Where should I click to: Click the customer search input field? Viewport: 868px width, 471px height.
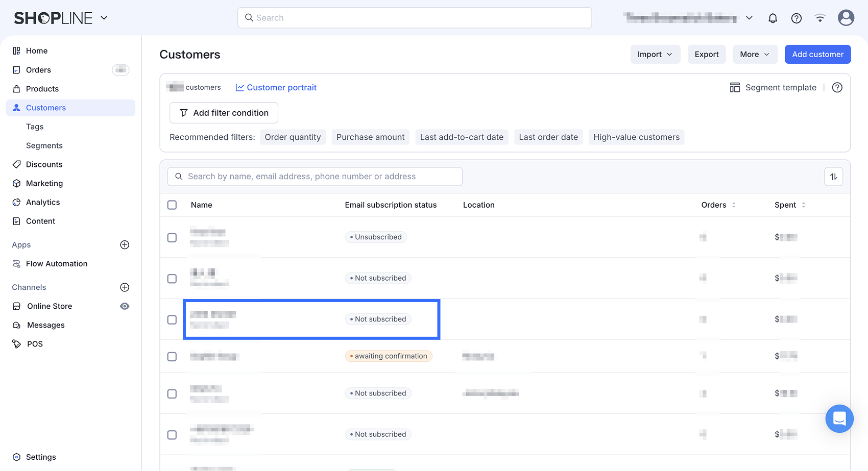coord(315,177)
